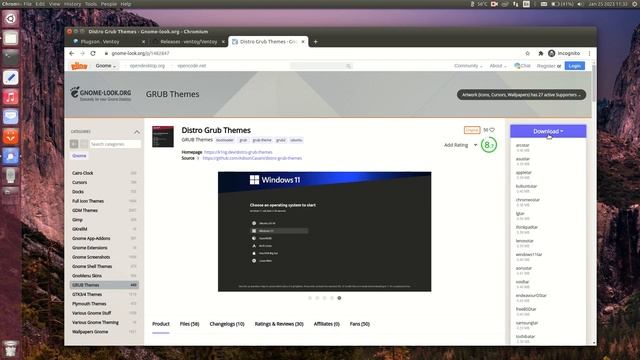Open the Fans (50) tab
Viewport: 640px width, 360px height.
click(360, 324)
